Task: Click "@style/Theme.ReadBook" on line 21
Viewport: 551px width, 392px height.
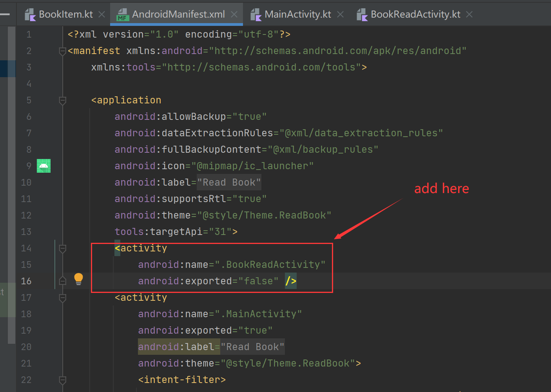Action: click(x=288, y=363)
